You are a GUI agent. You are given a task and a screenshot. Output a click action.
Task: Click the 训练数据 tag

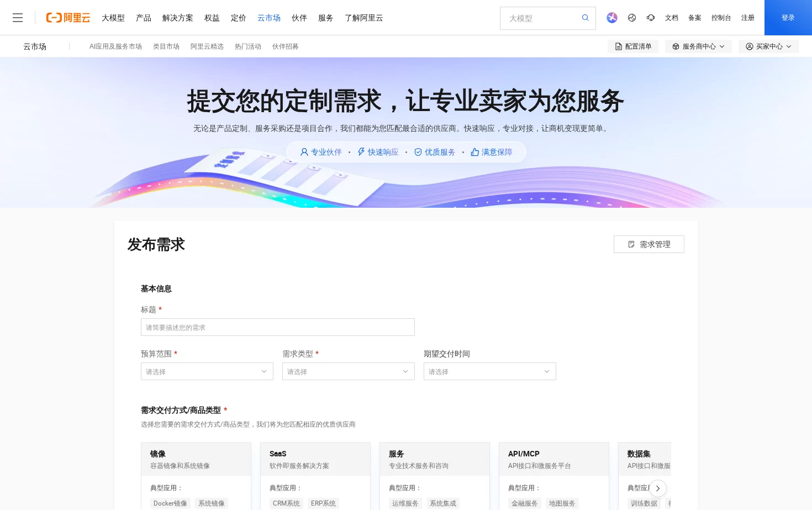[644, 503]
